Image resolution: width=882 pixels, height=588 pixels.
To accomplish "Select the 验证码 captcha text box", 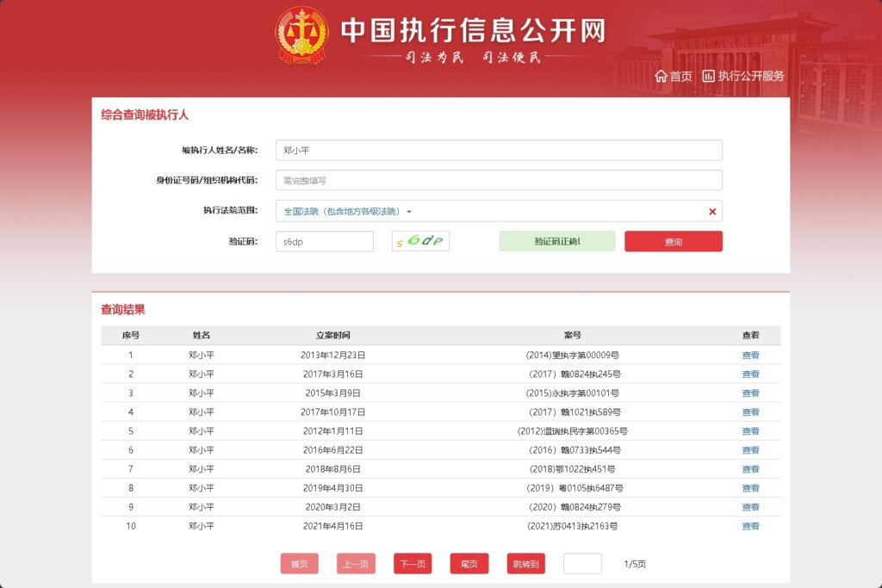I will point(325,242).
